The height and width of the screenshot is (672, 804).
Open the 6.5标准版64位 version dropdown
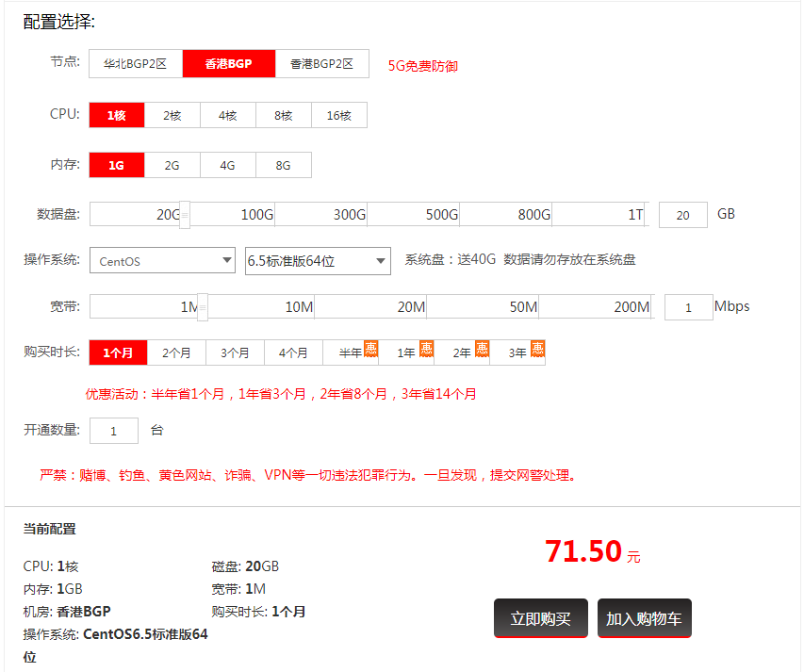[x=318, y=261]
